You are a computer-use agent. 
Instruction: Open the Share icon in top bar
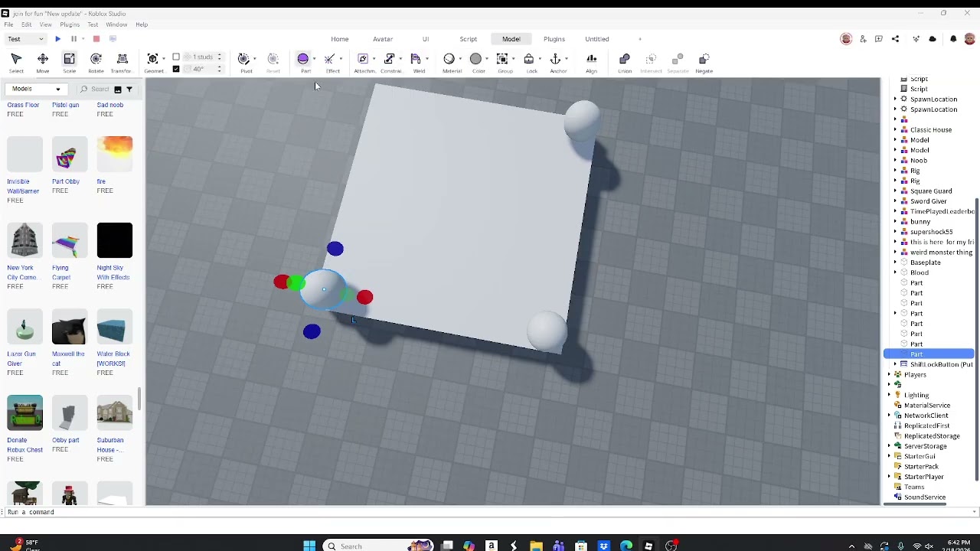[895, 39]
